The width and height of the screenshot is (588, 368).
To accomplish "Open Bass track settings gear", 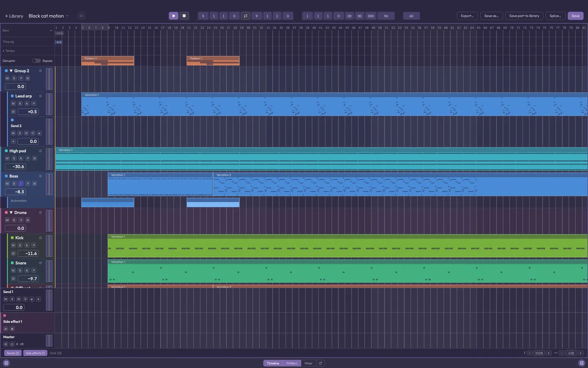I will coord(40,176).
